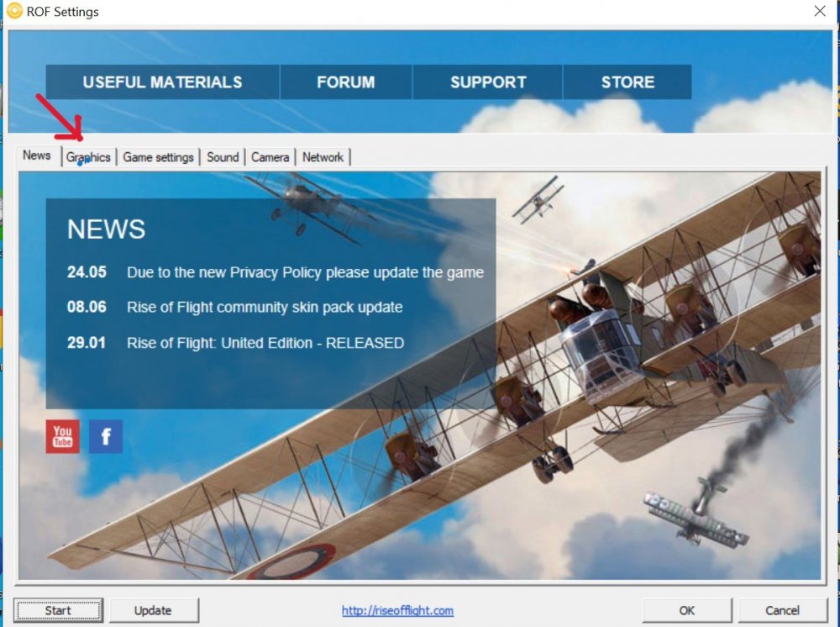The image size is (840, 627).
Task: Click the Update button
Action: point(153,610)
